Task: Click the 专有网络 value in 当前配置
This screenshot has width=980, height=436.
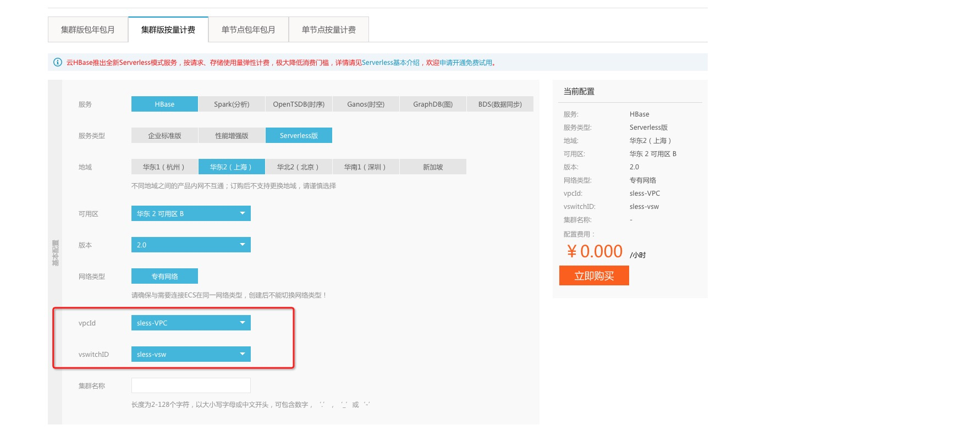Action: (x=643, y=180)
